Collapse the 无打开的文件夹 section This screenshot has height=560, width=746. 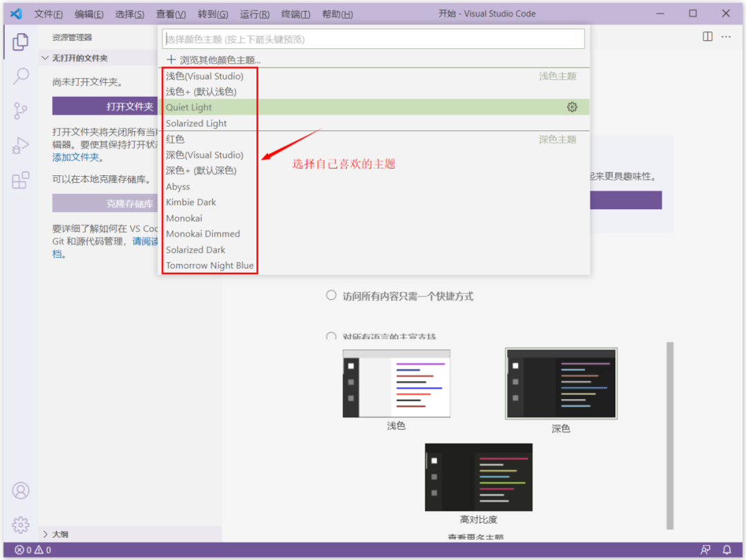[46, 57]
